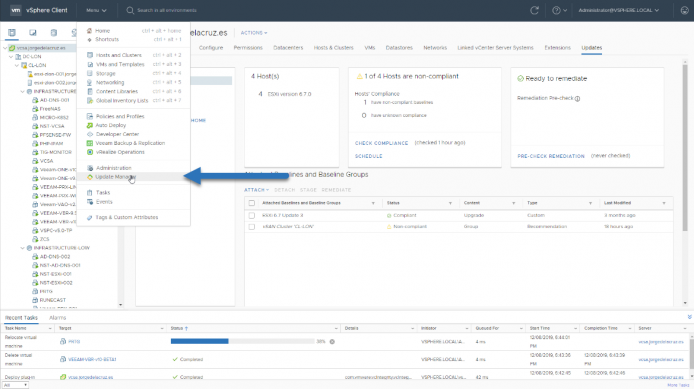Click the vm logo in header

pyautogui.click(x=15, y=10)
